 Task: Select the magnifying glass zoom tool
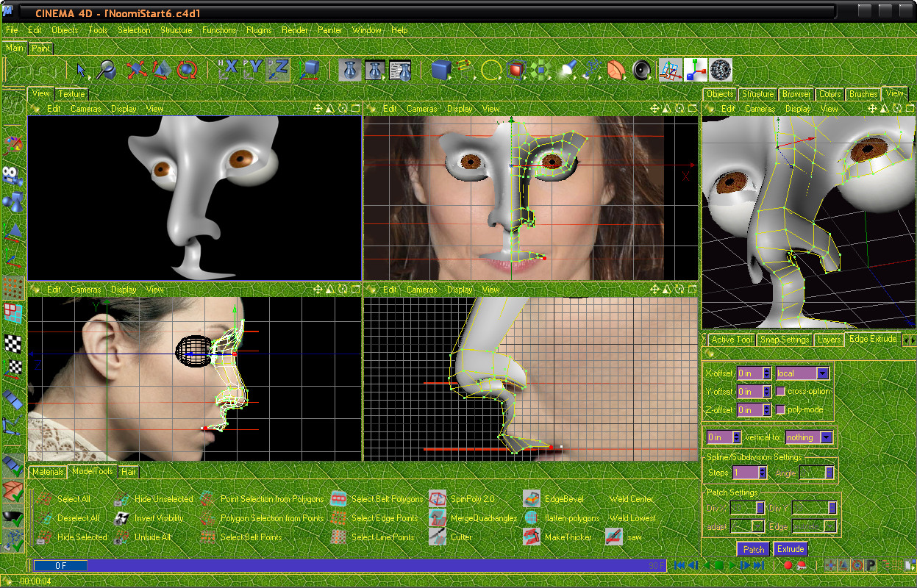pyautogui.click(x=107, y=70)
